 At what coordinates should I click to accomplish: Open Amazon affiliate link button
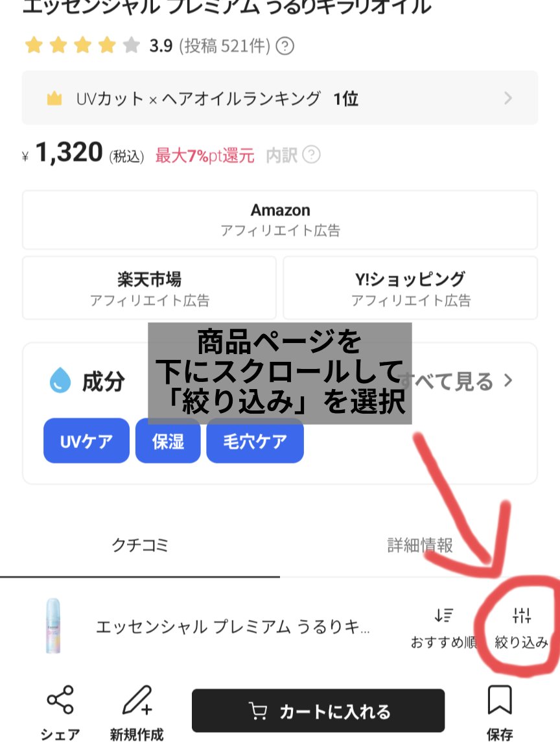coord(280,220)
